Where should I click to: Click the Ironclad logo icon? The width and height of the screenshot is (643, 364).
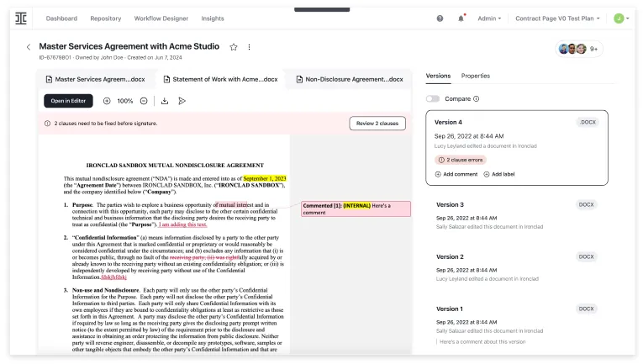pyautogui.click(x=21, y=18)
